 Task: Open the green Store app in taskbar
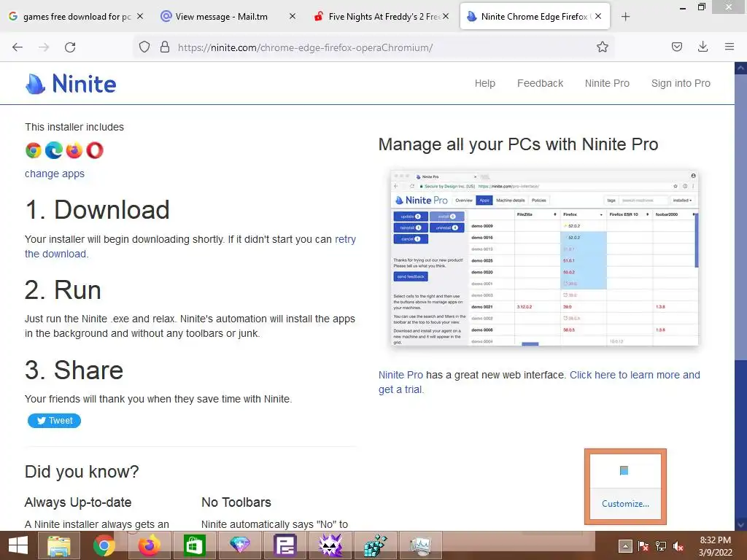pyautogui.click(x=194, y=545)
